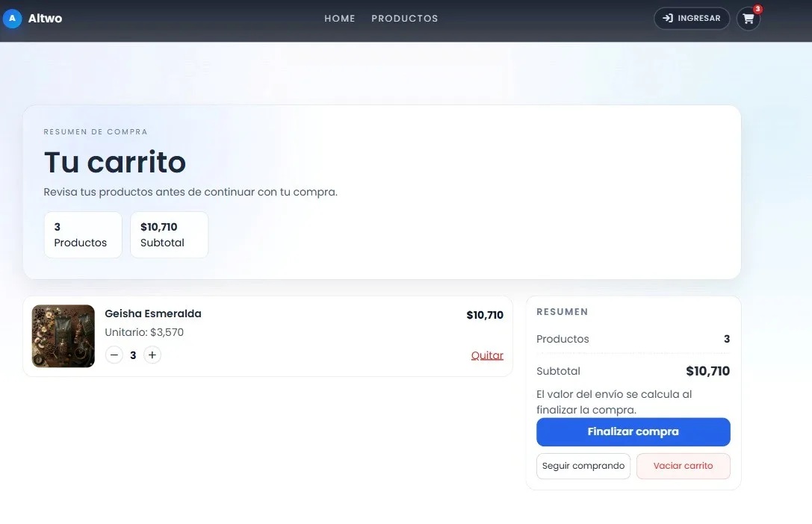The image size is (812, 524).
Task: Click the Revisa tus productos description text
Action: point(190,192)
